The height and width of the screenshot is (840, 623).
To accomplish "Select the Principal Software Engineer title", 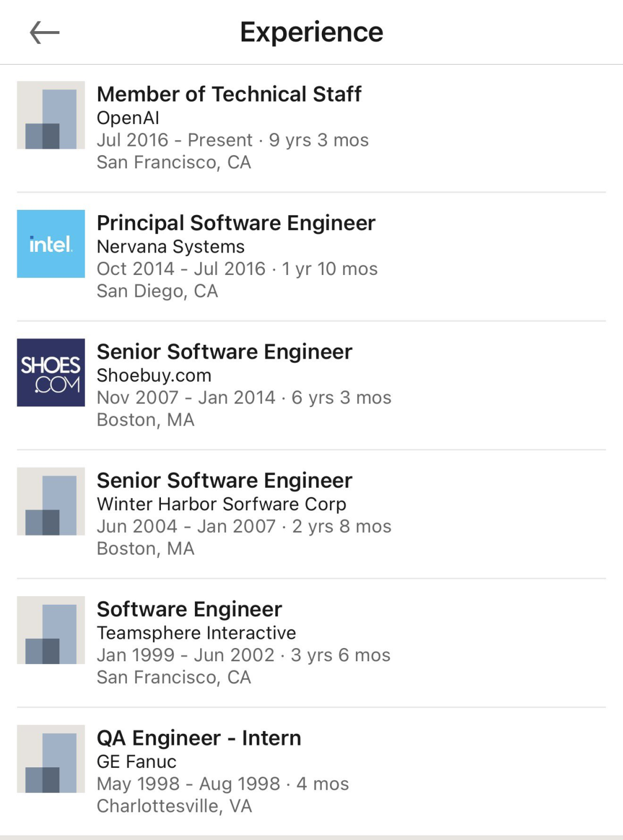I will pyautogui.click(x=236, y=223).
